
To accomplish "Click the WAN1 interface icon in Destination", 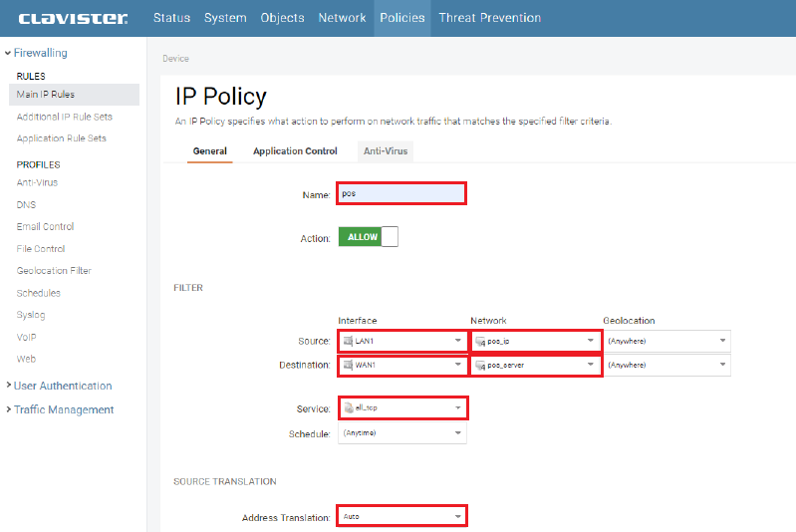I will click(348, 366).
